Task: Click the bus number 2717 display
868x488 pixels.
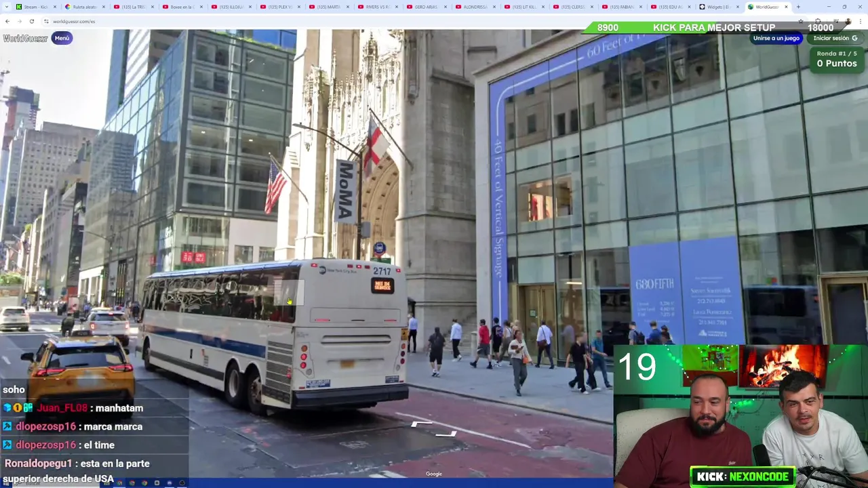Action: point(382,271)
